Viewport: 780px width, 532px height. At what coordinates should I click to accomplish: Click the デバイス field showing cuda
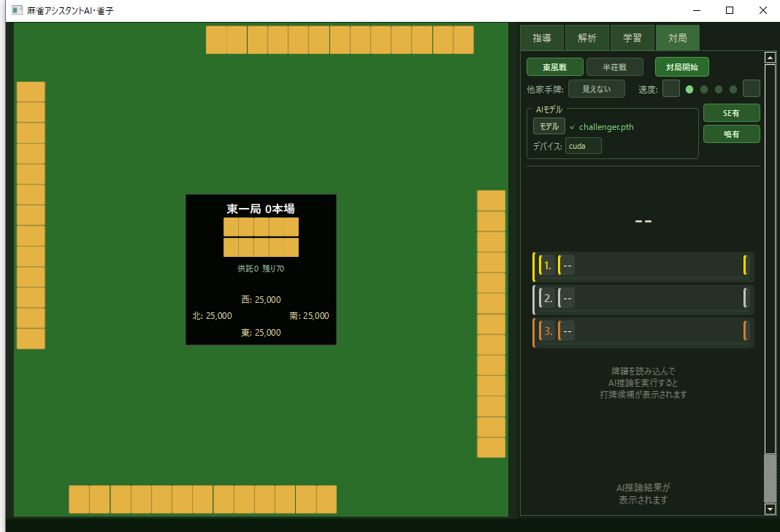583,146
